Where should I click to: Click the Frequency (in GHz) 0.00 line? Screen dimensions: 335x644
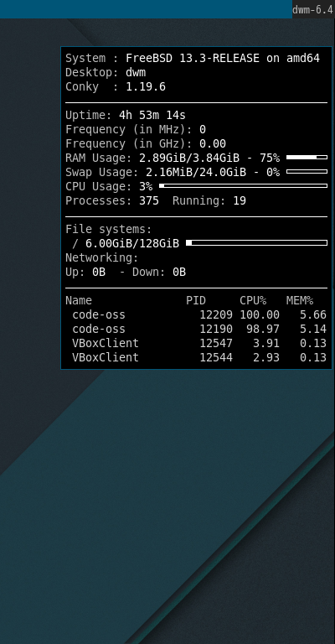pos(146,143)
